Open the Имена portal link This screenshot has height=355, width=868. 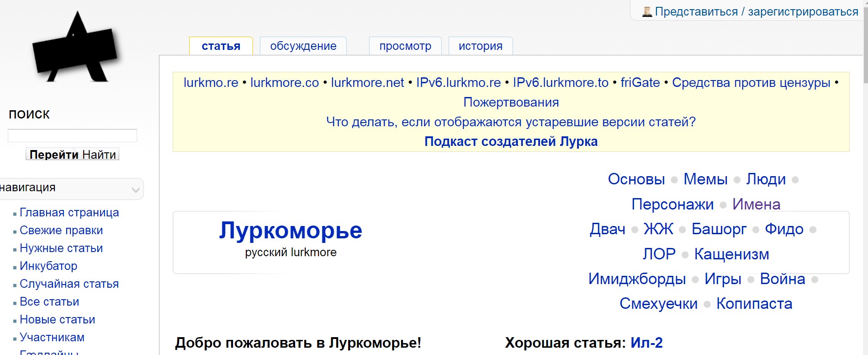756,204
